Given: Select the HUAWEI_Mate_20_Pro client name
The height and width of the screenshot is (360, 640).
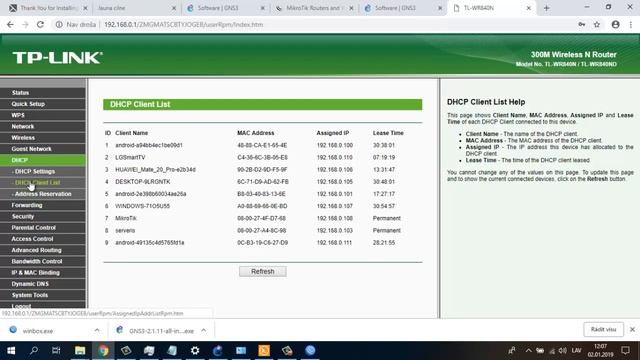Looking at the screenshot, I should tap(156, 169).
